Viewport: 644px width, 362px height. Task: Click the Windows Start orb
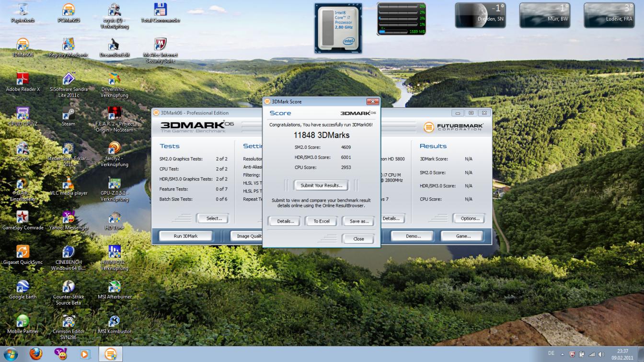tap(11, 354)
